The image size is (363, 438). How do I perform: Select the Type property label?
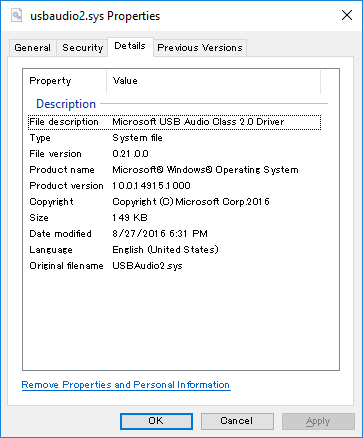(x=40, y=138)
